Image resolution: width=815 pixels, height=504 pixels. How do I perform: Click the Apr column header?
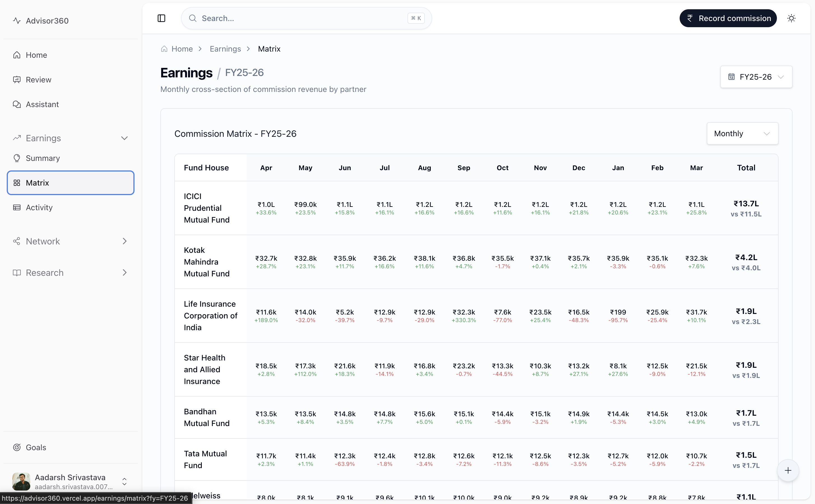[266, 168]
